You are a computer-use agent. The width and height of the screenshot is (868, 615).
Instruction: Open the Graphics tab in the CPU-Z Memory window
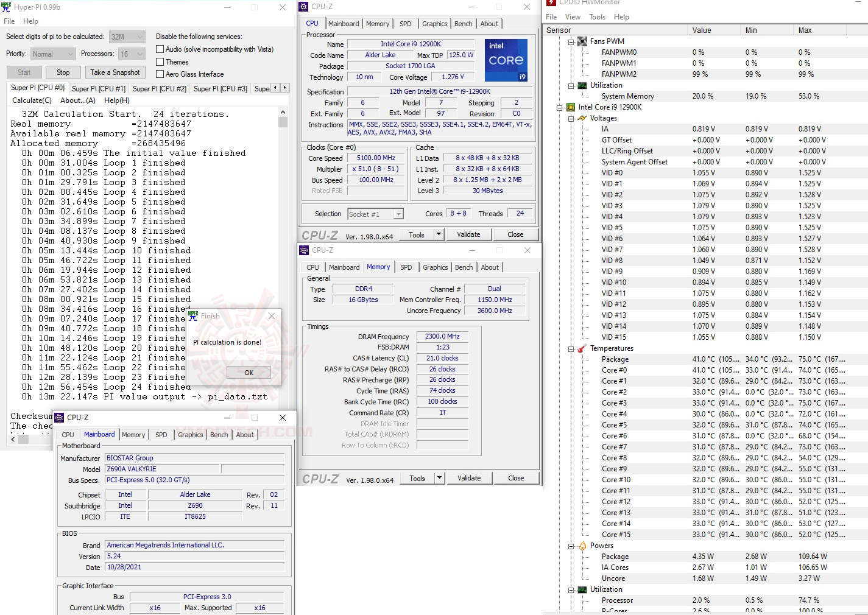pyautogui.click(x=436, y=267)
